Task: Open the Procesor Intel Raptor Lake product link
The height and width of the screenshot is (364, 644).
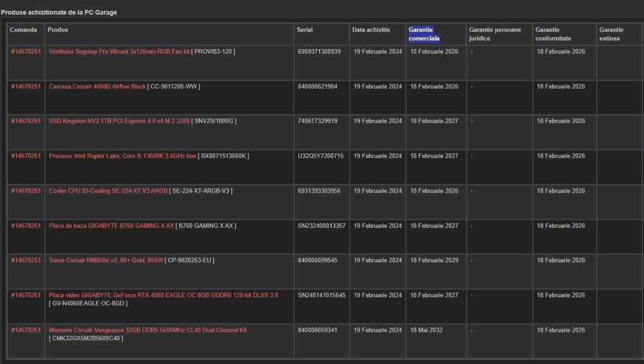Action: [122, 156]
